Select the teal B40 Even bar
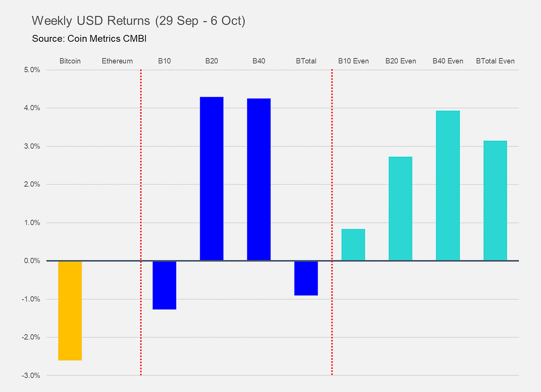This screenshot has height=392, width=541. (448, 186)
